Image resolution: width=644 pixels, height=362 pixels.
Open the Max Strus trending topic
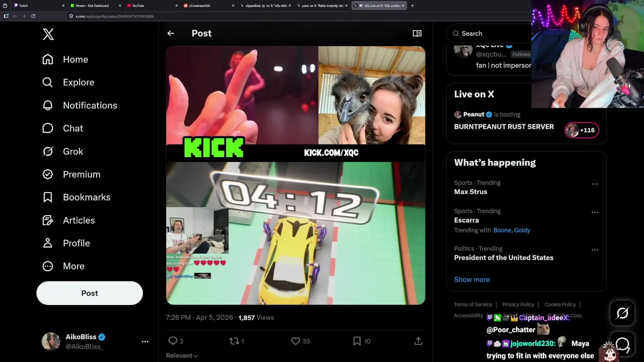[x=470, y=192]
